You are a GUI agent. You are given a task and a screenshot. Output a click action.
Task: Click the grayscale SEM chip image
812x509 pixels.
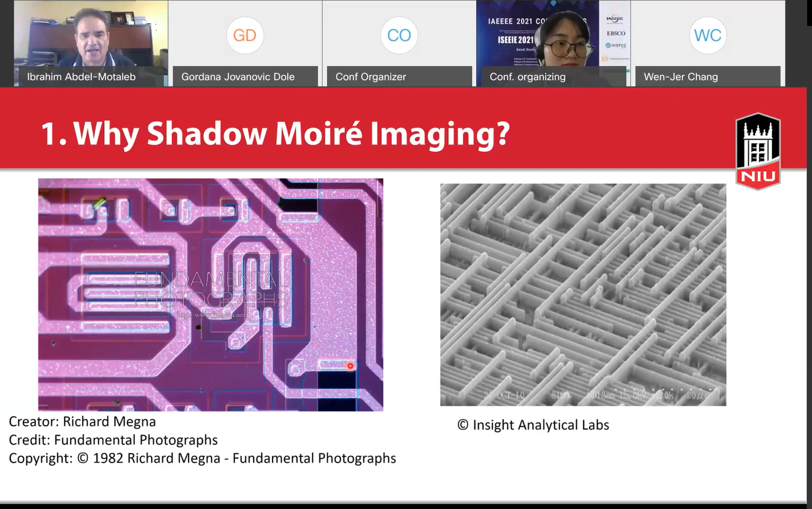click(x=583, y=294)
